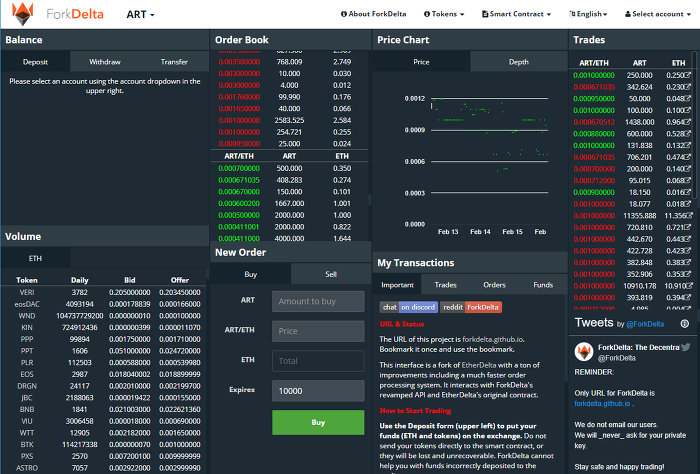700x474 pixels.
Task: Click in the Price input field
Action: pyautogui.click(x=318, y=331)
